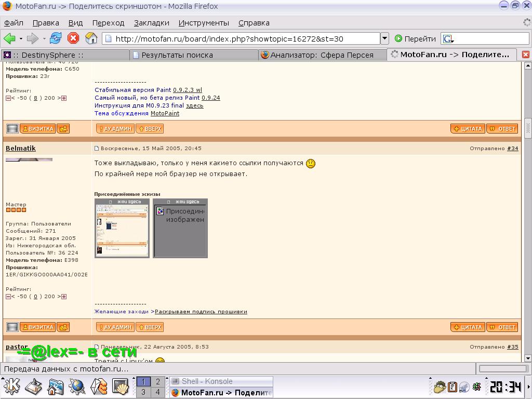The width and height of the screenshot is (532, 399).
Task: Switch to the DestinySphere tab
Action: pyautogui.click(x=65, y=55)
